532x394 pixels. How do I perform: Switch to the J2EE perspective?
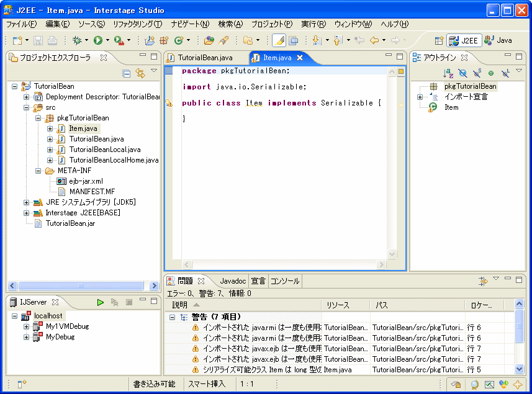tap(464, 41)
